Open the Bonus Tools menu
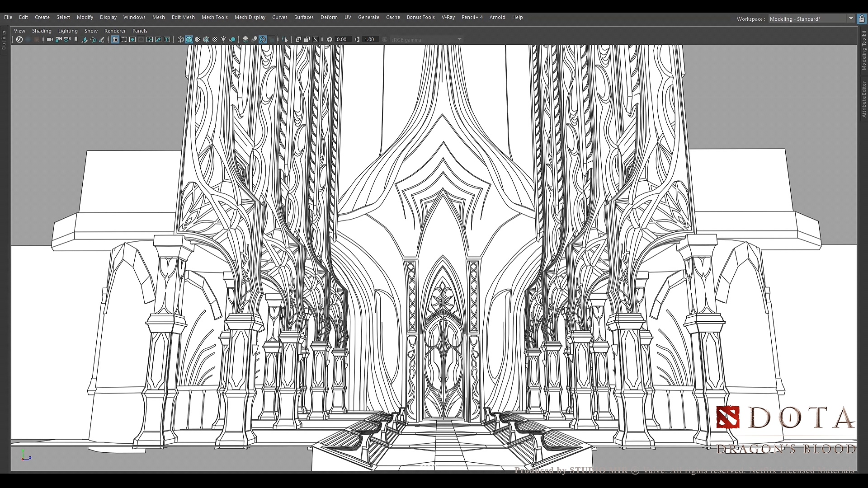The width and height of the screenshot is (868, 488). coord(420,17)
